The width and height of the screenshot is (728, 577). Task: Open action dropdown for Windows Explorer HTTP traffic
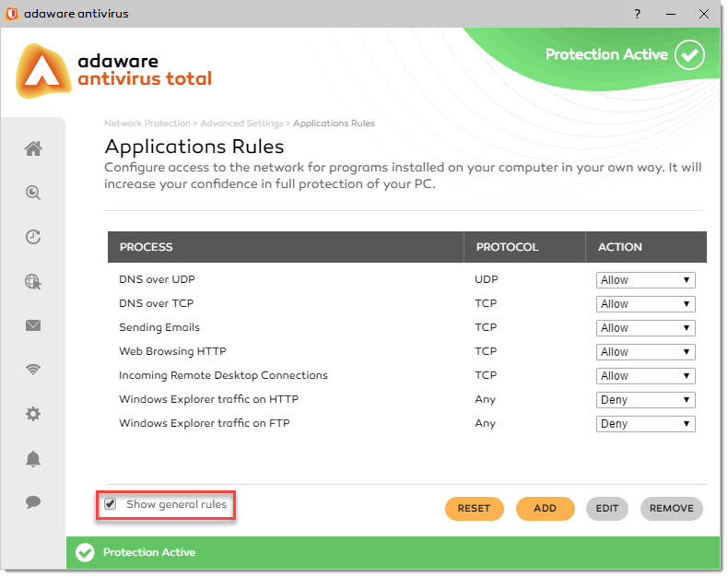(x=645, y=399)
